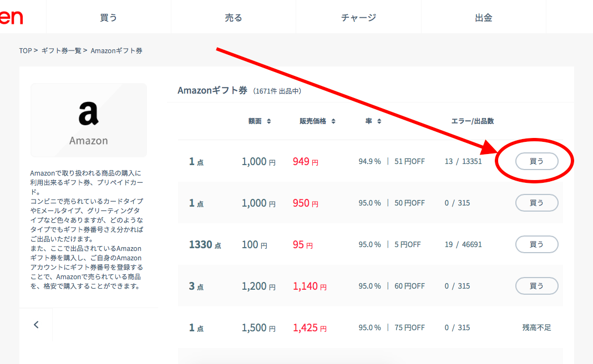Screen dimensions: 593x364
Task: Buy the 950円 gift card
Action: [536, 203]
